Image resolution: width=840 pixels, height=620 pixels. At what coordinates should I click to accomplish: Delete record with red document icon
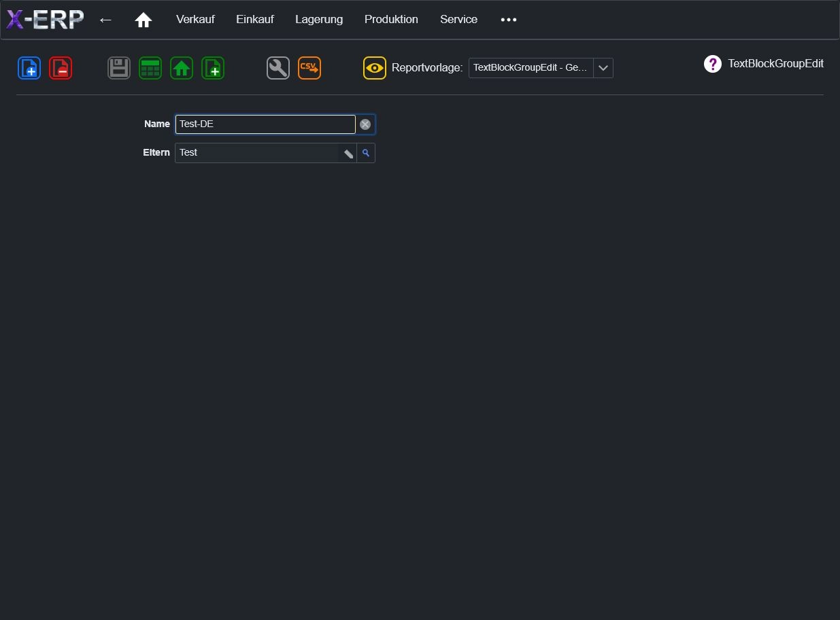(61, 68)
